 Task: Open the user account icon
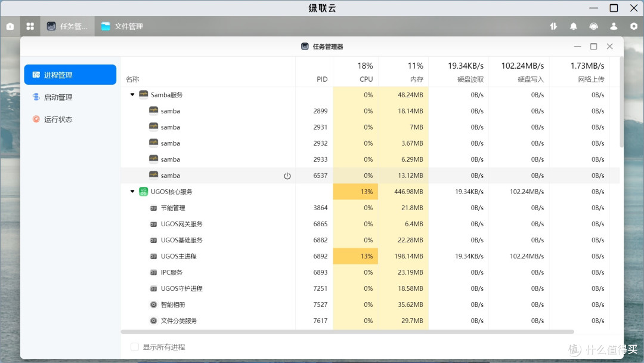(614, 26)
